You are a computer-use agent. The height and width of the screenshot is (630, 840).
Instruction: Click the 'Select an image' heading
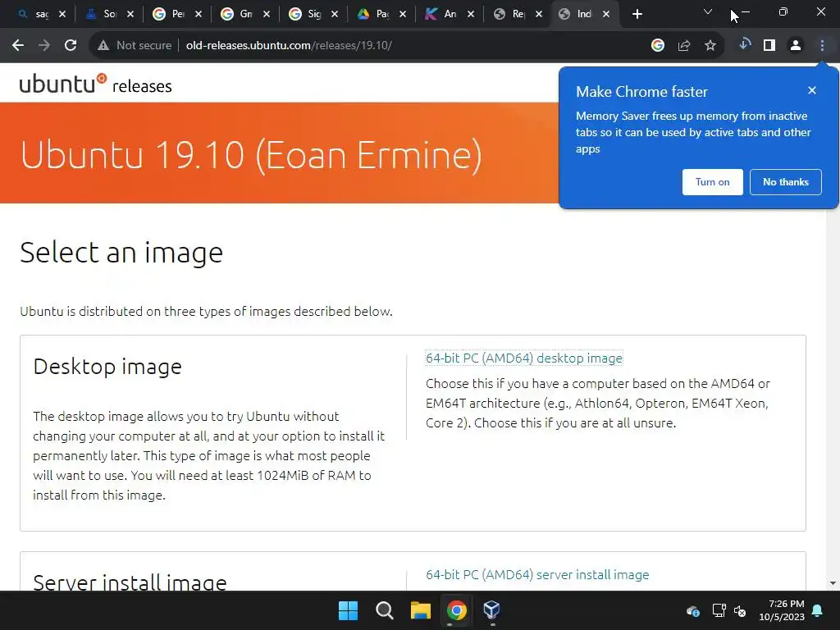(x=121, y=253)
